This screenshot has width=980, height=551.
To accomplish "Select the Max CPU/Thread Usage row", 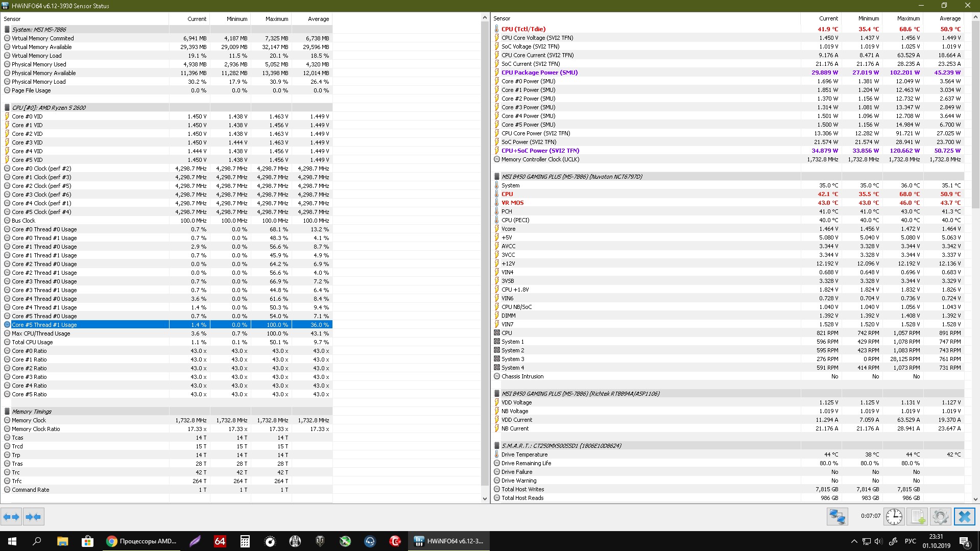I will point(167,333).
